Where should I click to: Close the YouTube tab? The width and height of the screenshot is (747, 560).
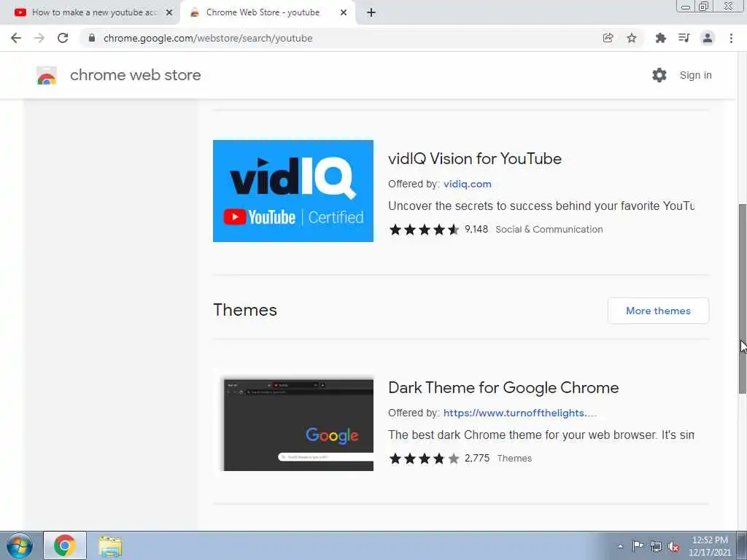point(169,12)
